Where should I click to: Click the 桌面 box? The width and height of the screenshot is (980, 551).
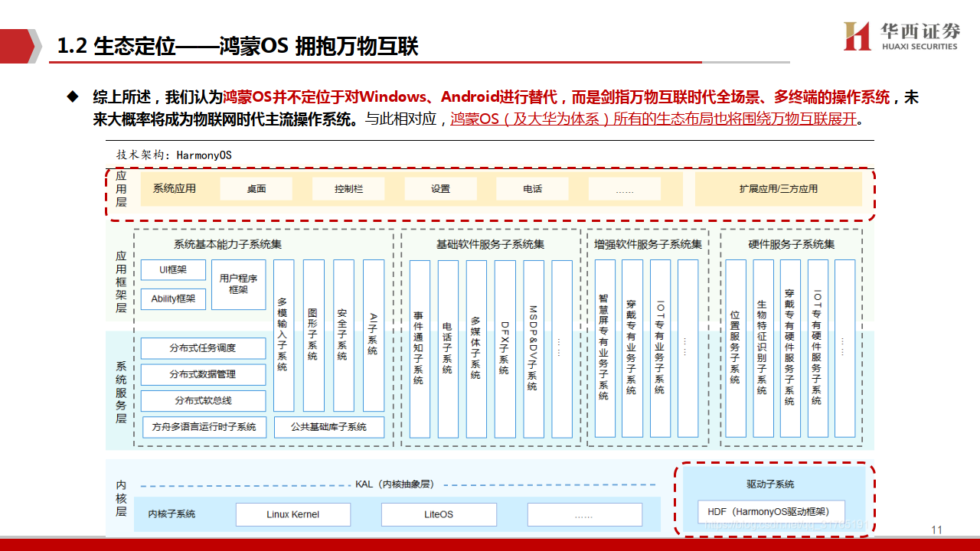point(256,189)
